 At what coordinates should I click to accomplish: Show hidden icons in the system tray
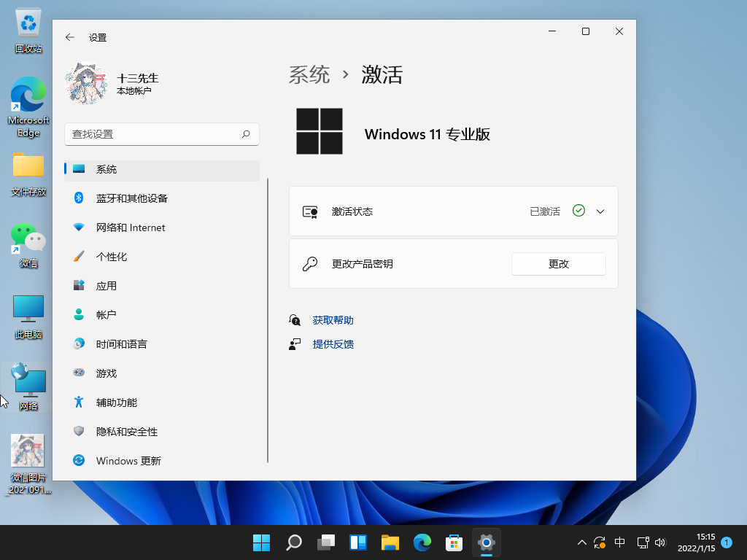(581, 542)
